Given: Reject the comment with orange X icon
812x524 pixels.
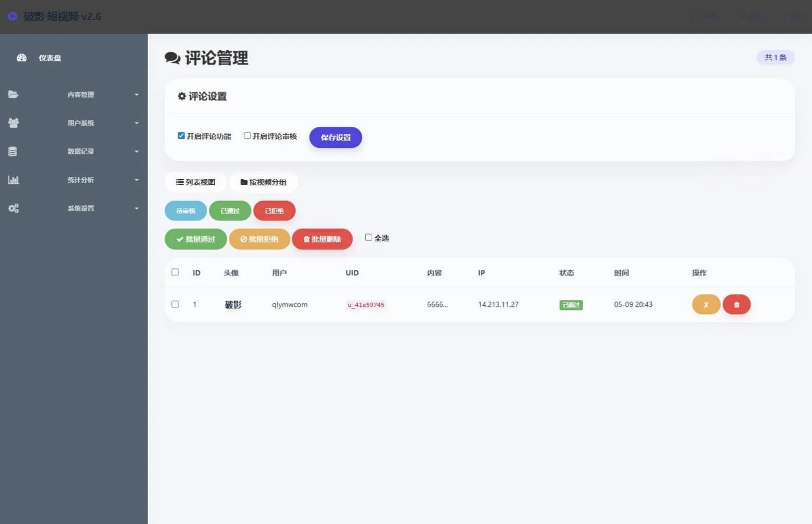Looking at the screenshot, I should (x=706, y=304).
